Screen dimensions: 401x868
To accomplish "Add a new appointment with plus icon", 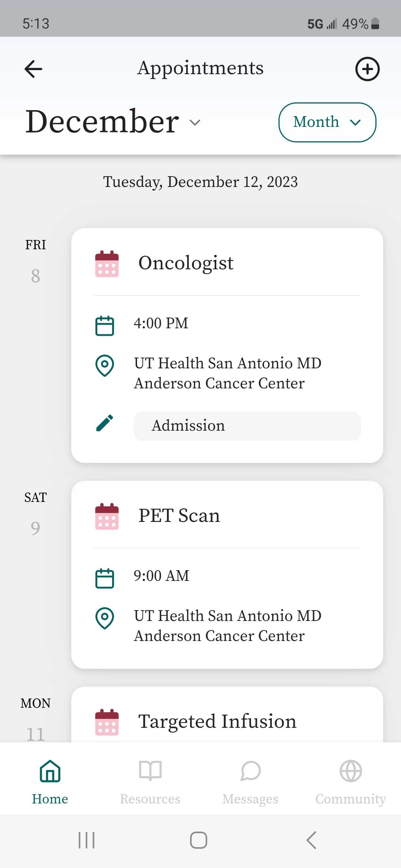I will point(367,69).
